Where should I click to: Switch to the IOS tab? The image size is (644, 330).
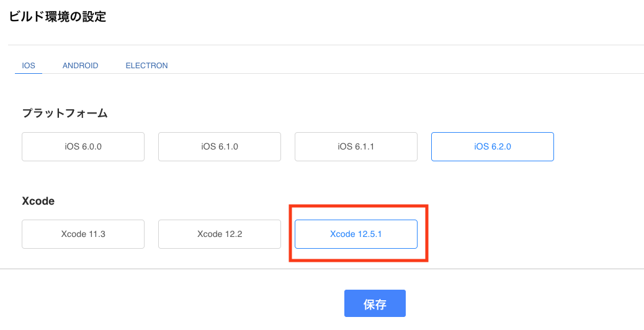pos(29,66)
